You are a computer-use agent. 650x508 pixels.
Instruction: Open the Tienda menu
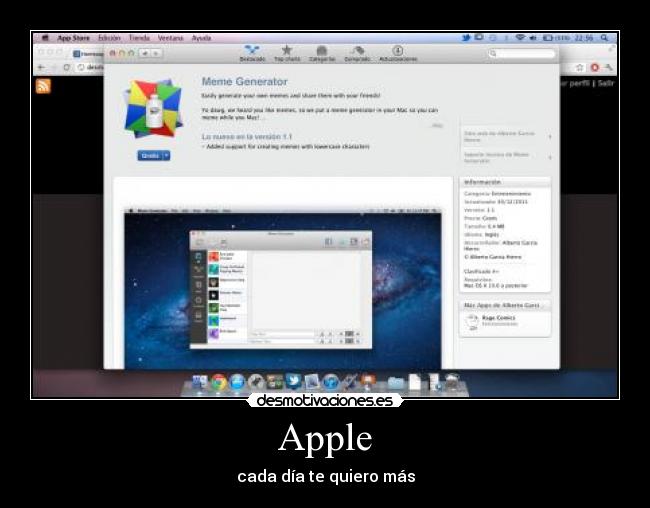point(139,38)
